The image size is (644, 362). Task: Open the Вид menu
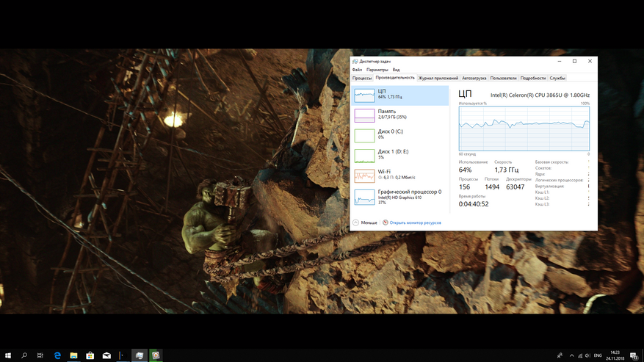tap(396, 70)
